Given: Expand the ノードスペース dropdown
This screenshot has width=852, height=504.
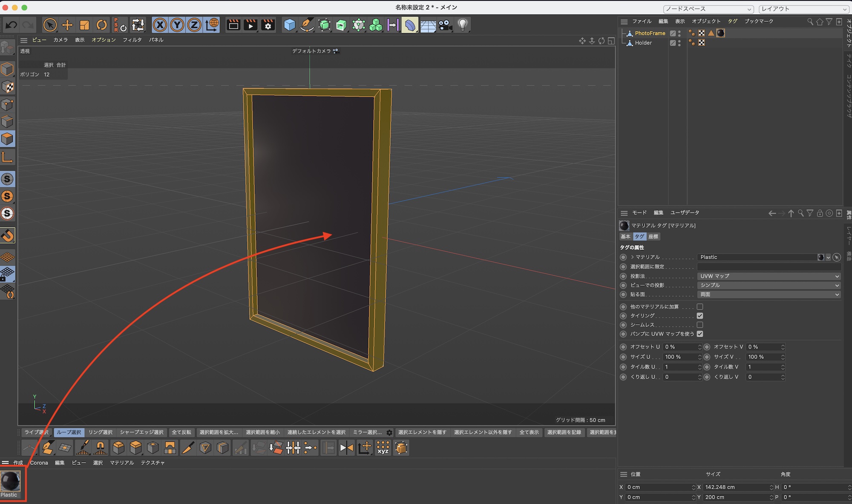Looking at the screenshot, I should [708, 9].
